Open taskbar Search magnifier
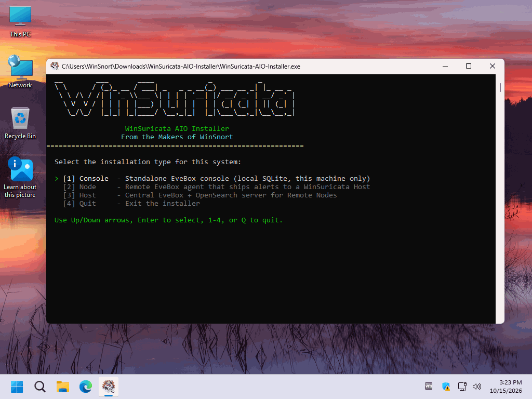 tap(40, 387)
